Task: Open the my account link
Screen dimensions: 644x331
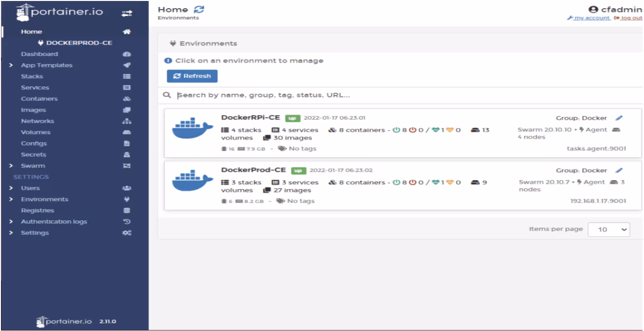Action: tap(588, 18)
